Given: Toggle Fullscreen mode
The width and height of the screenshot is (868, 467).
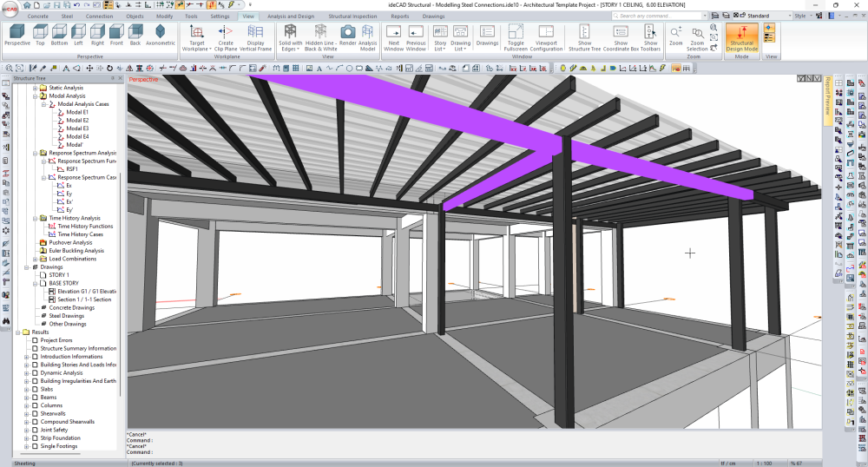Looking at the screenshot, I should pyautogui.click(x=516, y=36).
